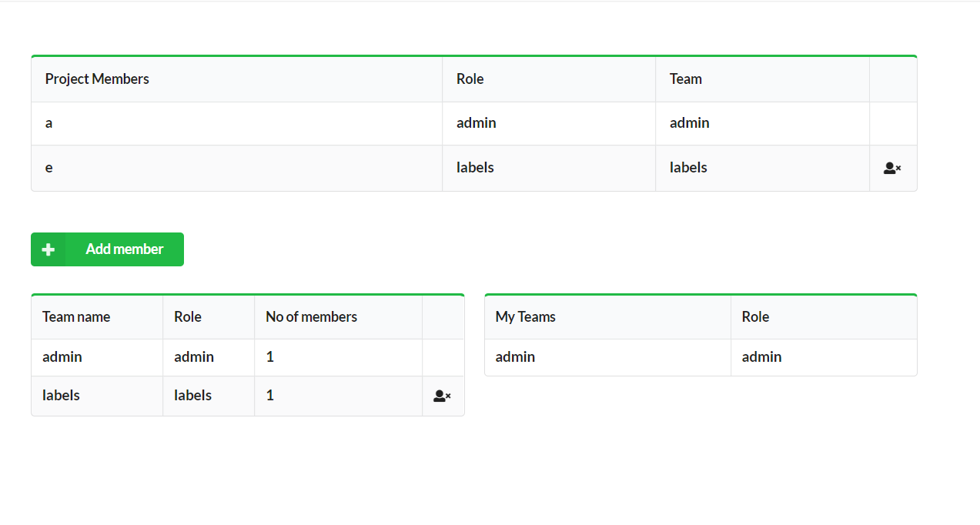Select the row for member "a"

pyautogui.click(x=231, y=123)
